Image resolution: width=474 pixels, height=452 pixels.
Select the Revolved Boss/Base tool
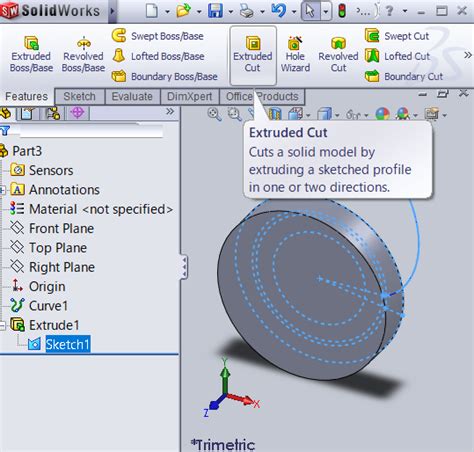[x=83, y=54]
